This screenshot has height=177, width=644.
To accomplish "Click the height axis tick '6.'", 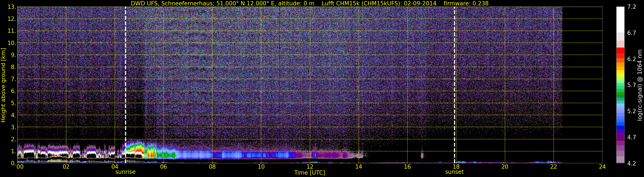I will point(13,91).
